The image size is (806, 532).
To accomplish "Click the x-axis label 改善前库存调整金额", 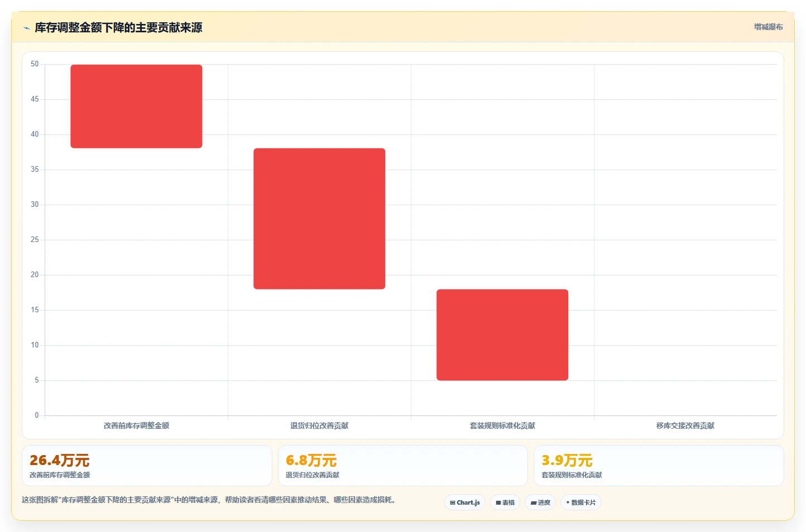I will coord(136,425).
